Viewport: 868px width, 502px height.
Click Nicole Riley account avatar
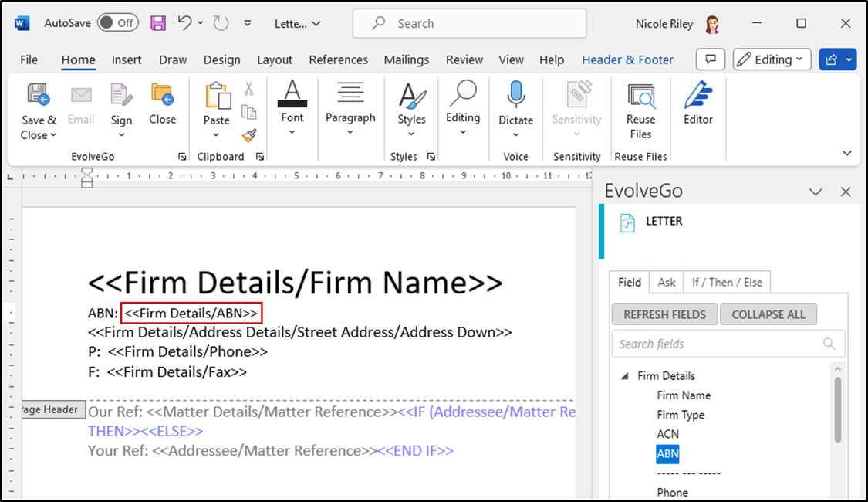tap(712, 24)
